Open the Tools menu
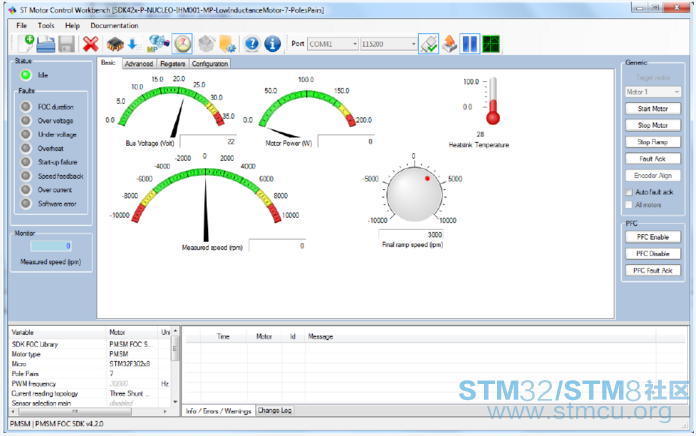The image size is (696, 436). 46,25
